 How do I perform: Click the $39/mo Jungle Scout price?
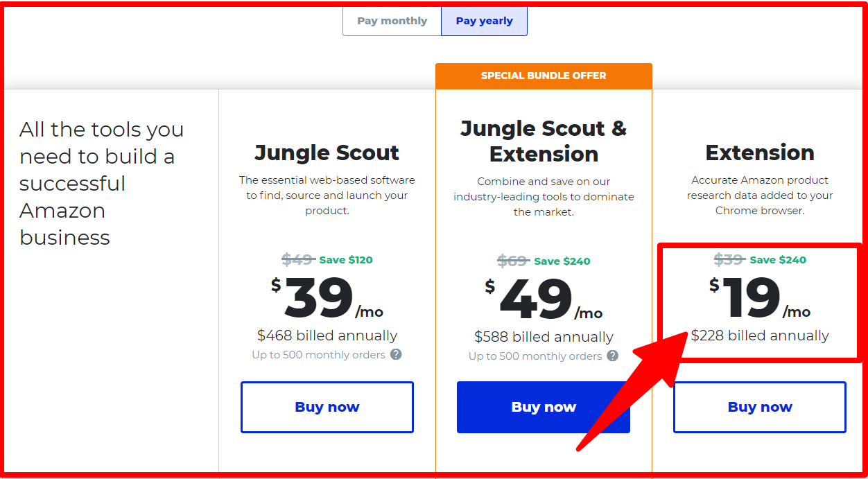pos(327,299)
